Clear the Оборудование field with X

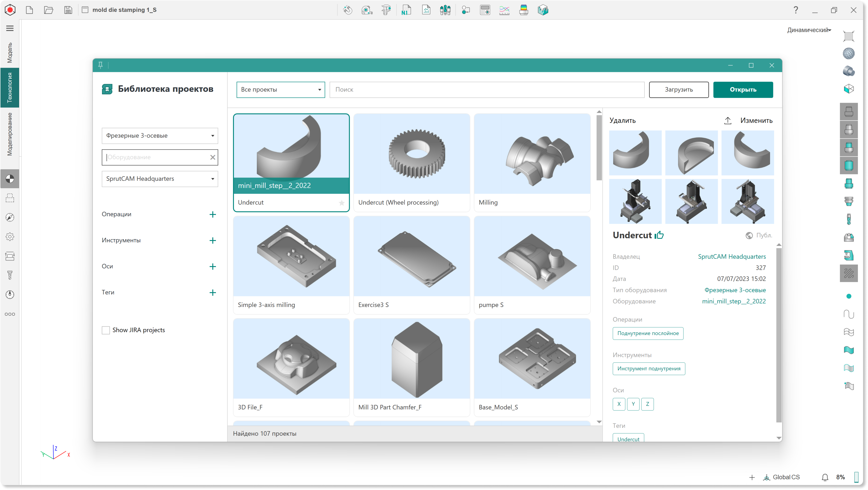pyautogui.click(x=213, y=157)
